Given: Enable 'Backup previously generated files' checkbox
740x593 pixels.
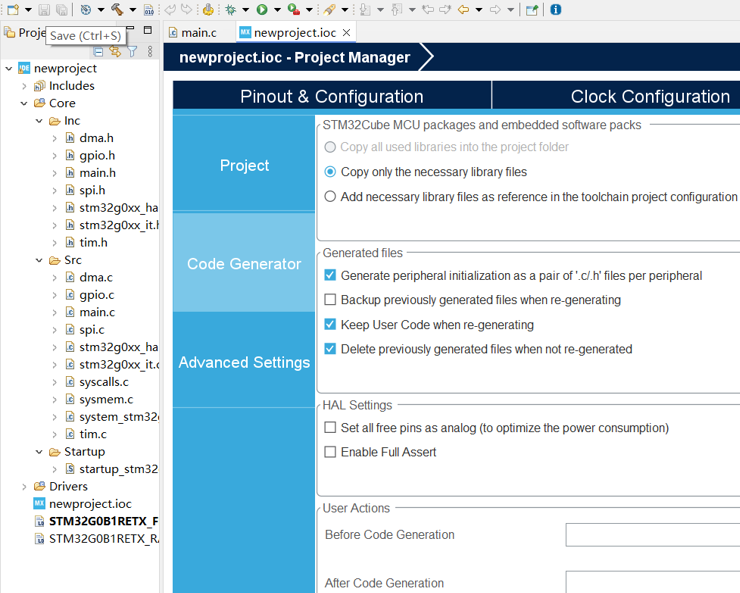Looking at the screenshot, I should pyautogui.click(x=330, y=300).
